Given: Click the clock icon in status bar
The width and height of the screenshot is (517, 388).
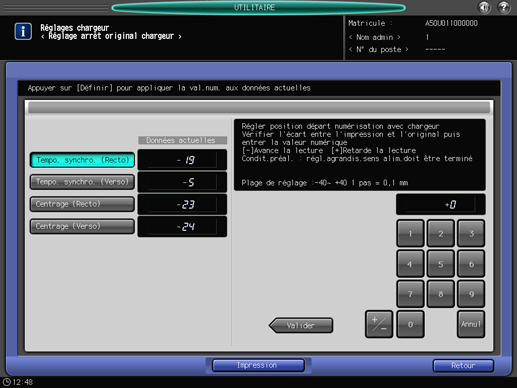Looking at the screenshot, I should (x=7, y=382).
